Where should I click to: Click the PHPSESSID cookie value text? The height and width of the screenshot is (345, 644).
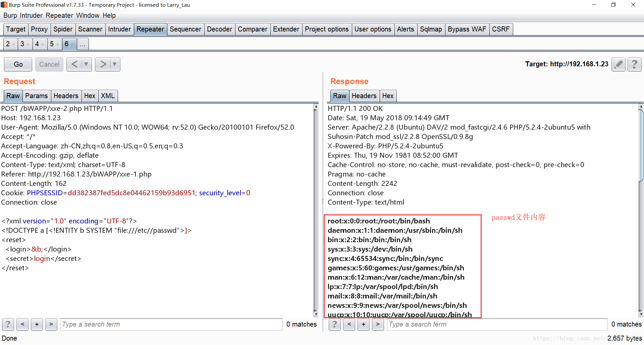tap(131, 193)
